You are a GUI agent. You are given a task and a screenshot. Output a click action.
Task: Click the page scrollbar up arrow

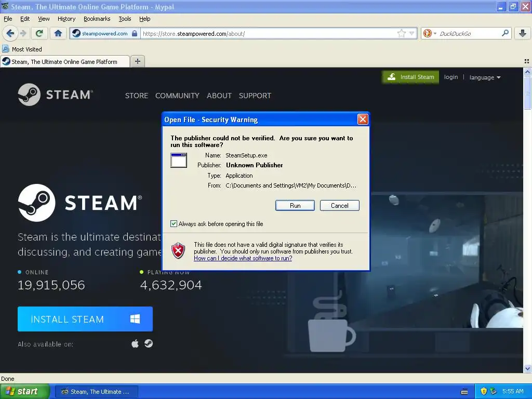coord(527,72)
